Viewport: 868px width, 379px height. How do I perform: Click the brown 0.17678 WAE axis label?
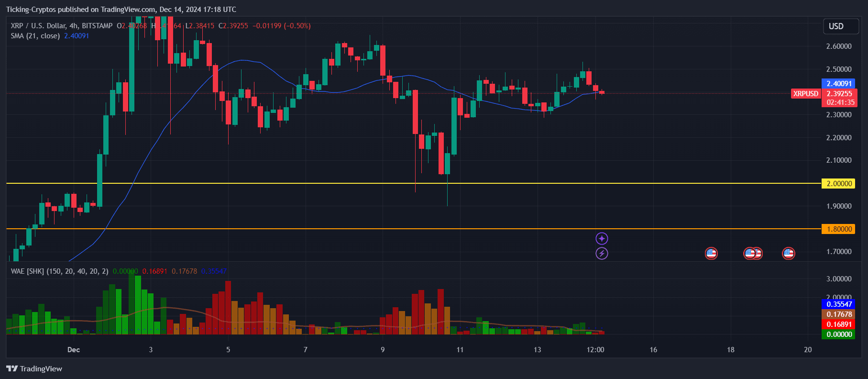[x=838, y=314]
